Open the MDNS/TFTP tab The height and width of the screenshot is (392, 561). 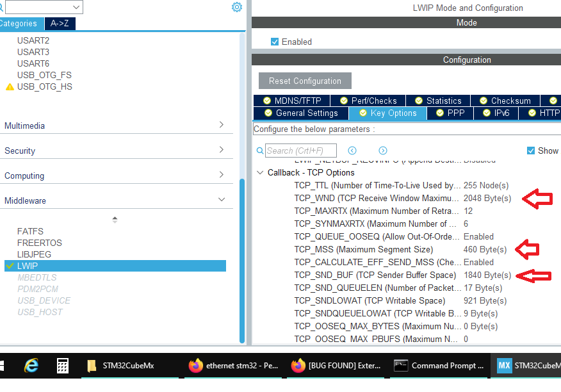(292, 101)
